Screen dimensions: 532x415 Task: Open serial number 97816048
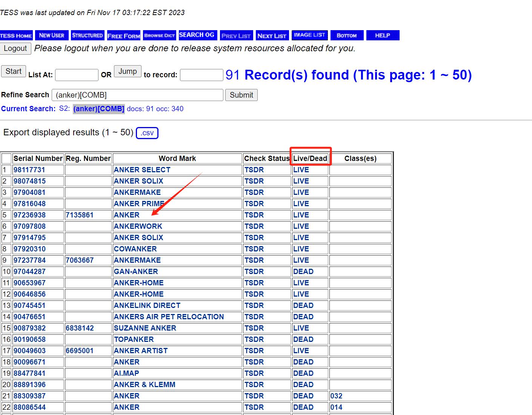click(29, 204)
